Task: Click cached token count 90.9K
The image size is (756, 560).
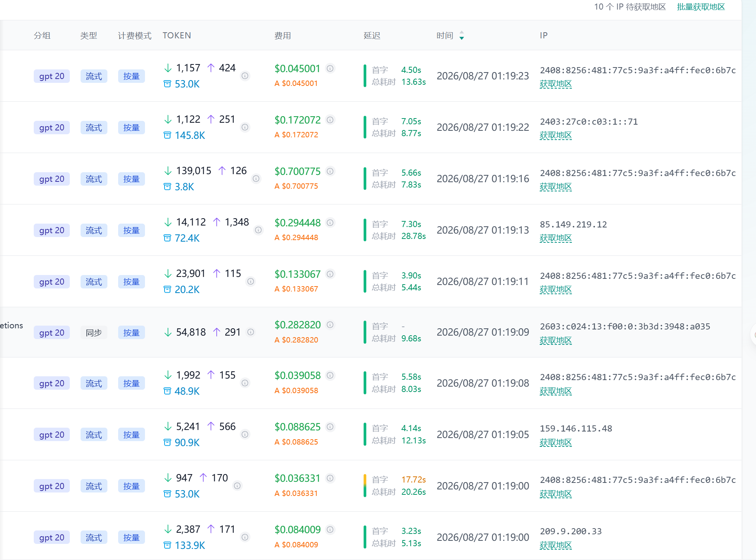Action: tap(187, 443)
